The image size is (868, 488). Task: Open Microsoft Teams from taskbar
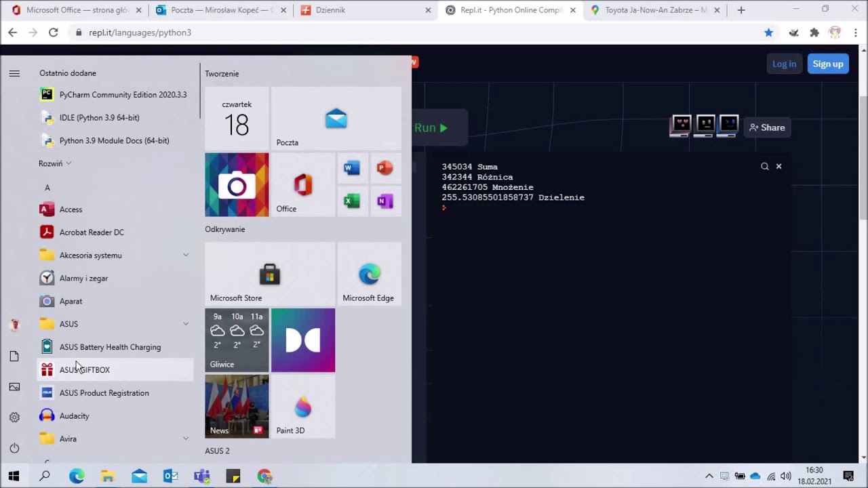tap(202, 476)
